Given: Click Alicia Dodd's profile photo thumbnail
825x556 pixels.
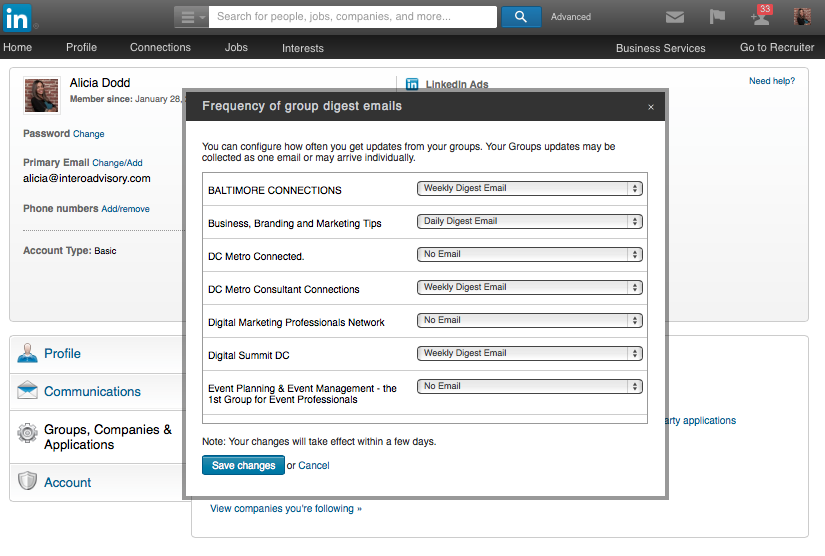Looking at the screenshot, I should tap(41, 95).
